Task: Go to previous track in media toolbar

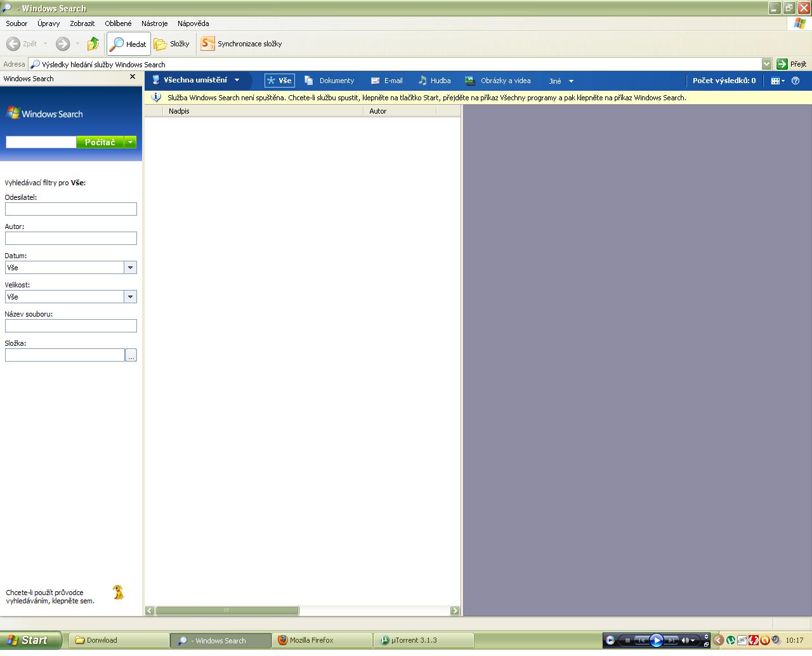Action: click(641, 640)
